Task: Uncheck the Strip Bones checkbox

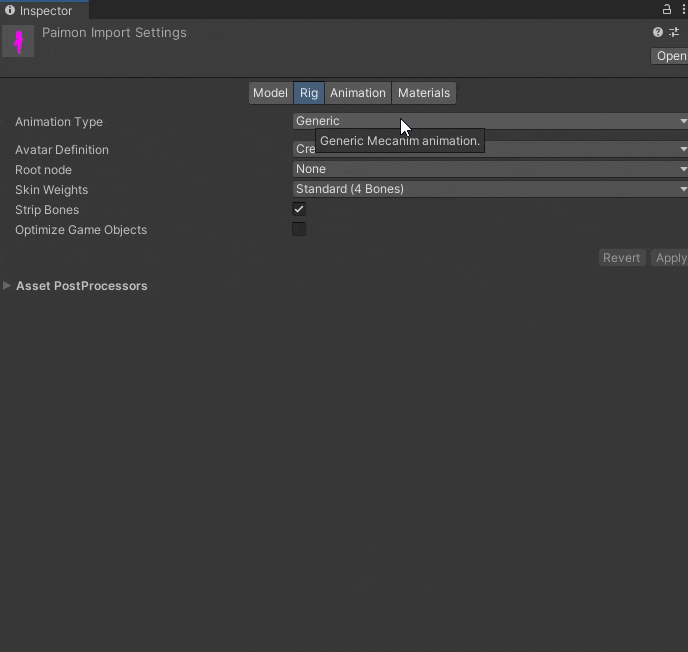Action: tap(299, 209)
